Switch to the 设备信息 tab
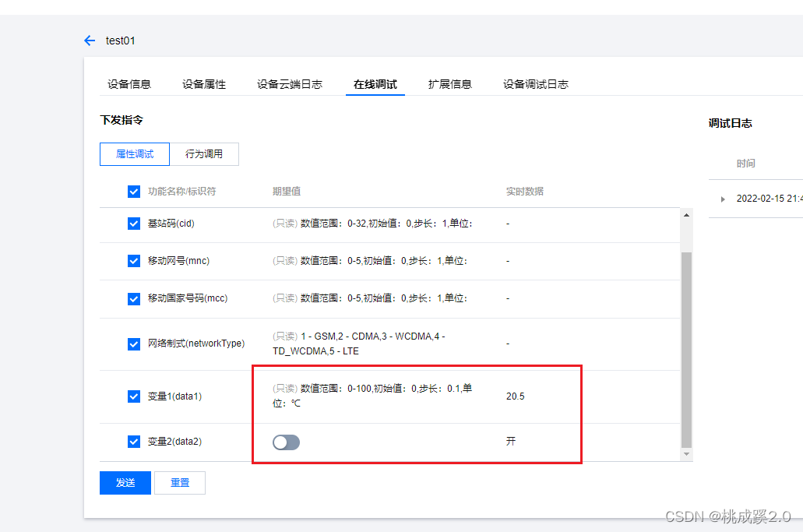 point(129,83)
